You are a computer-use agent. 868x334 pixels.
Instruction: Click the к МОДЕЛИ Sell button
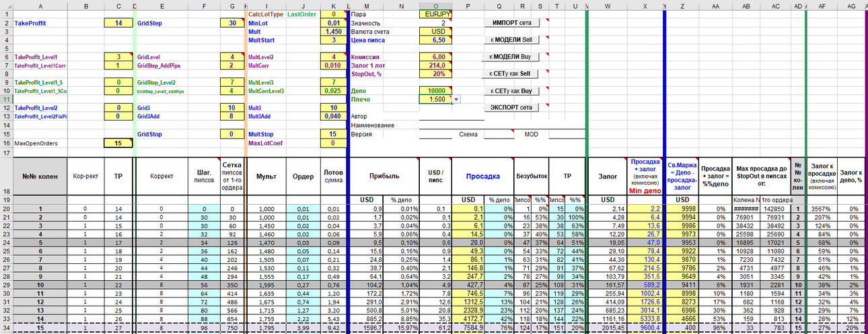[511, 40]
